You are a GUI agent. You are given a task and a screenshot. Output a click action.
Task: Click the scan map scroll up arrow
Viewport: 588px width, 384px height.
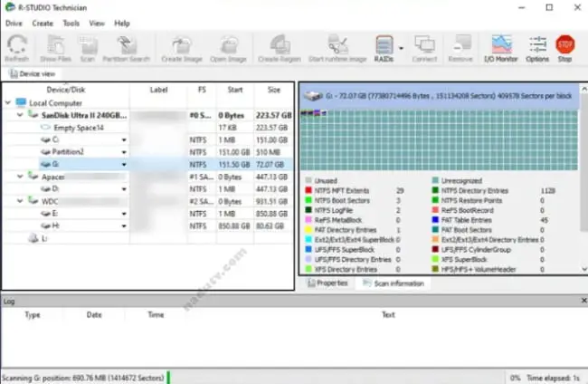pyautogui.click(x=584, y=89)
